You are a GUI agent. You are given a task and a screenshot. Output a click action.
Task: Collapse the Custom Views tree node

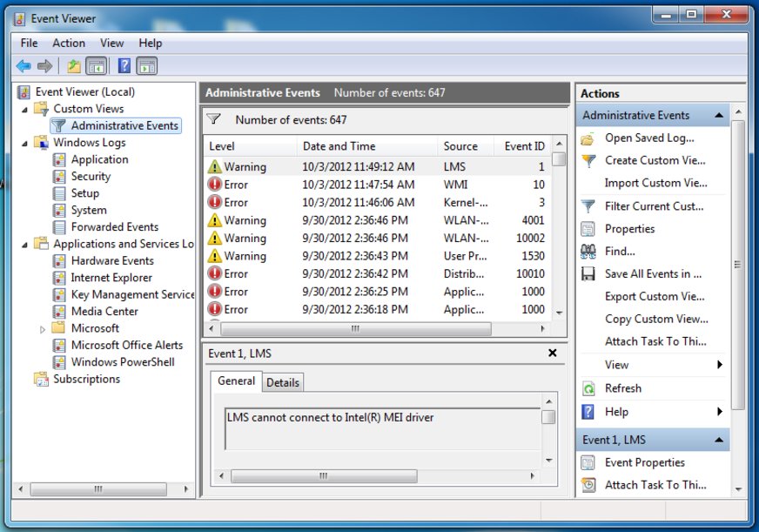tap(25, 109)
